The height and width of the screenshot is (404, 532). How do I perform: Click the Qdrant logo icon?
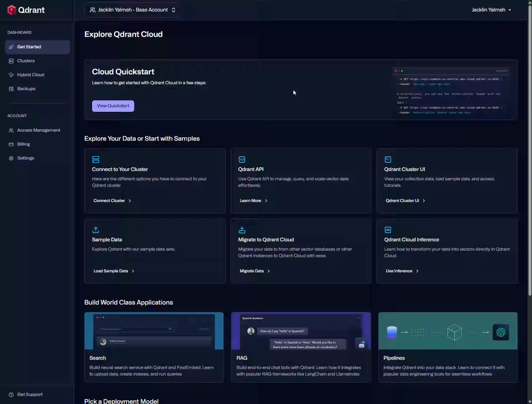click(x=12, y=10)
